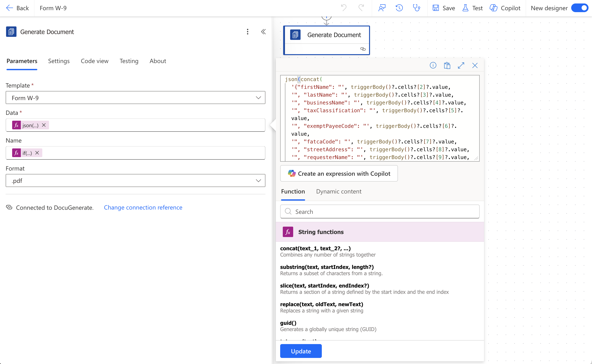Toggle the New designer switch

pyautogui.click(x=579, y=8)
